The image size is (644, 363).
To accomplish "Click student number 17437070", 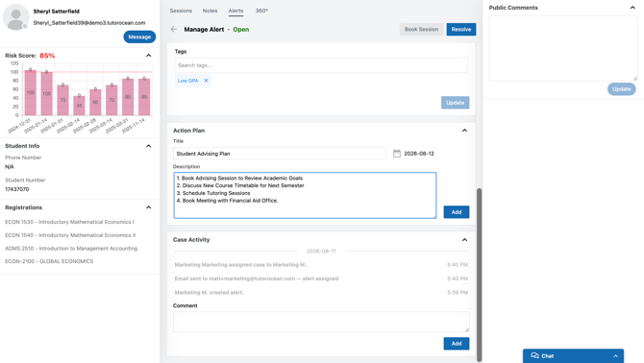I will tap(17, 189).
